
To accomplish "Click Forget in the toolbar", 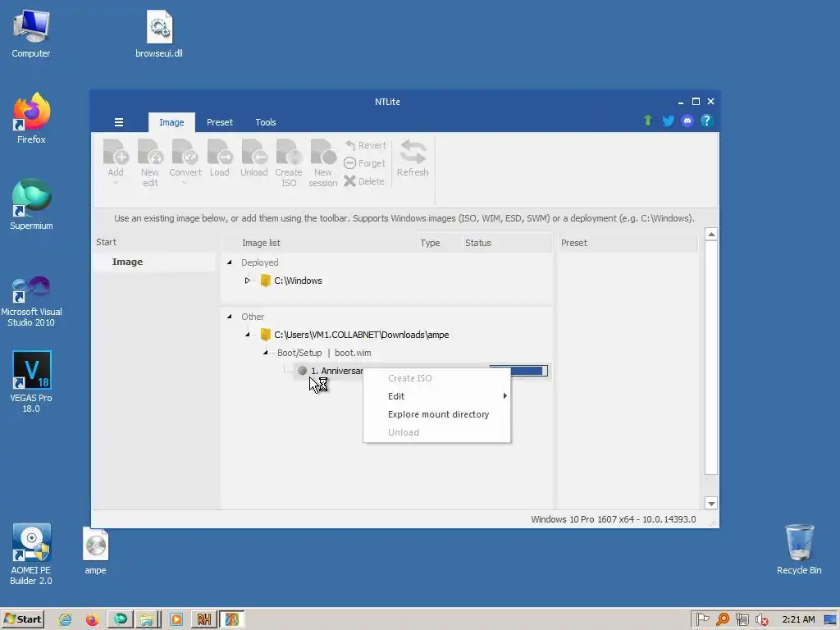I will tap(364, 163).
